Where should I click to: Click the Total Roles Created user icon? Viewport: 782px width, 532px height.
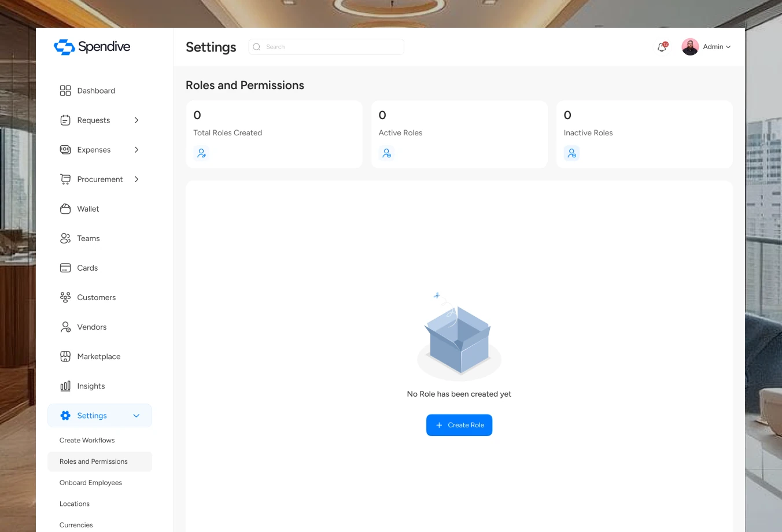click(x=201, y=153)
